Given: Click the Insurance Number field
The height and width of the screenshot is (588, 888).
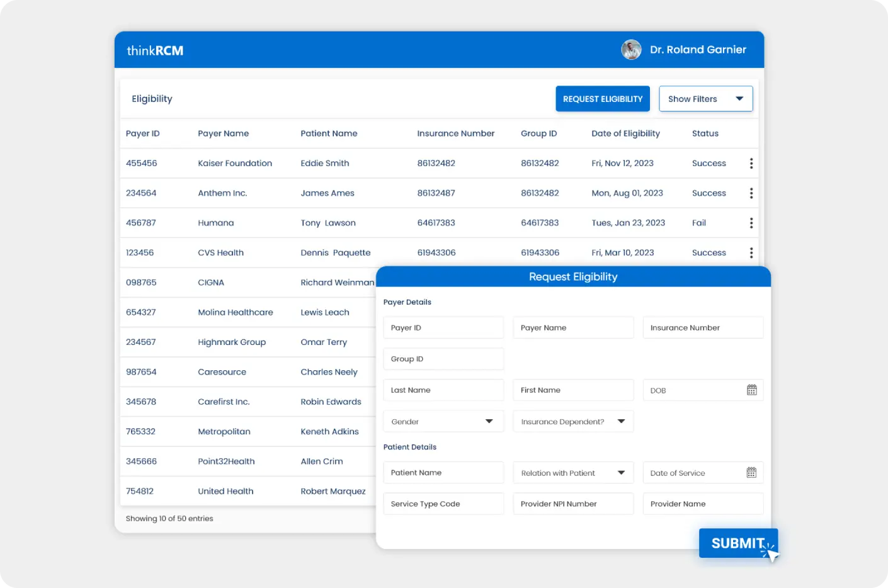Looking at the screenshot, I should click(703, 327).
